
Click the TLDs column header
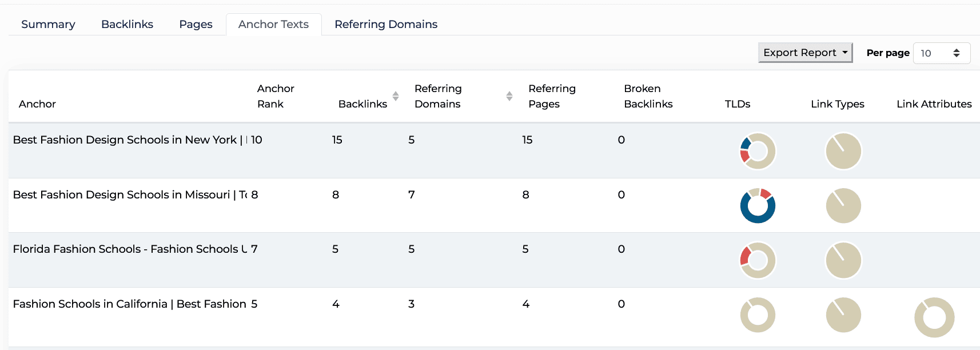pyautogui.click(x=738, y=104)
